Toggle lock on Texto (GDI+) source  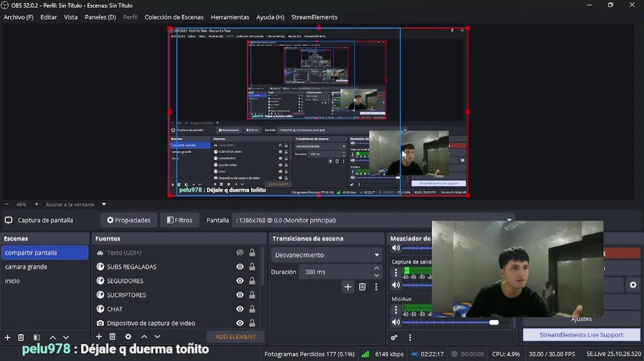[252, 253]
